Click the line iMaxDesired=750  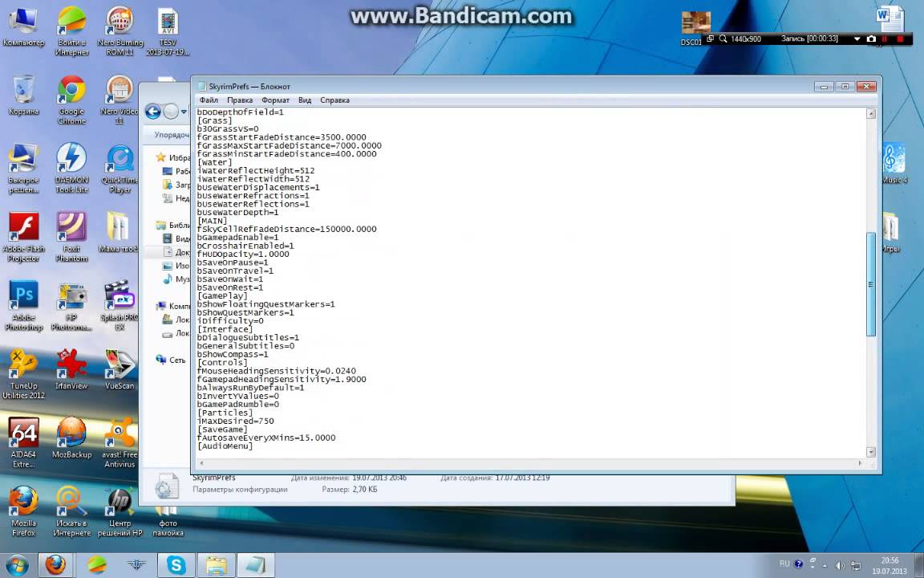[x=235, y=421]
